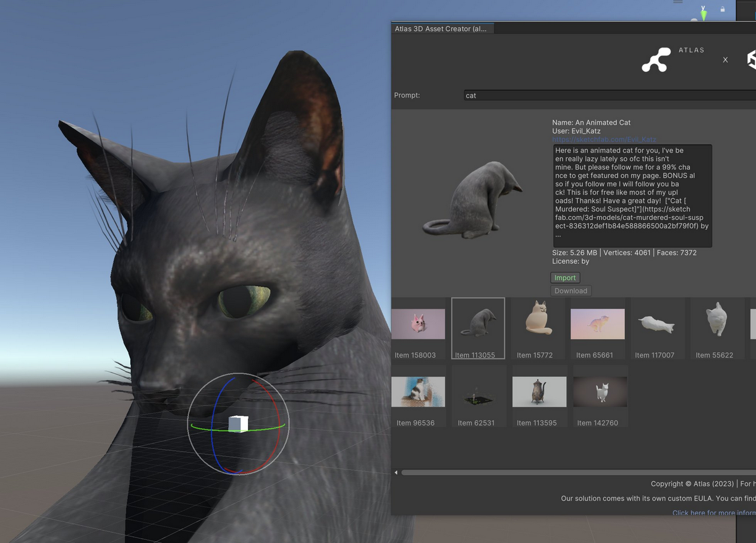Viewport: 756px width, 543px height.
Task: Select thumbnail Item 96536
Action: (x=418, y=392)
